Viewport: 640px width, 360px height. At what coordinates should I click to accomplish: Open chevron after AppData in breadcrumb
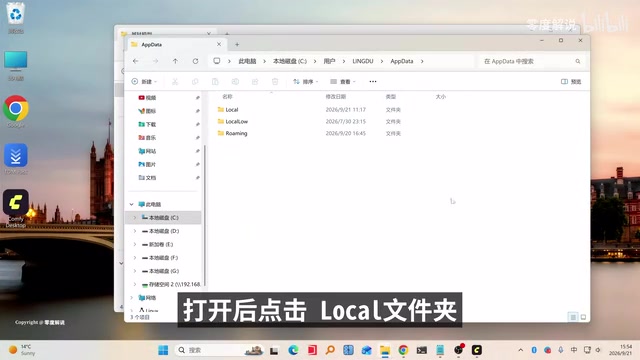422,61
